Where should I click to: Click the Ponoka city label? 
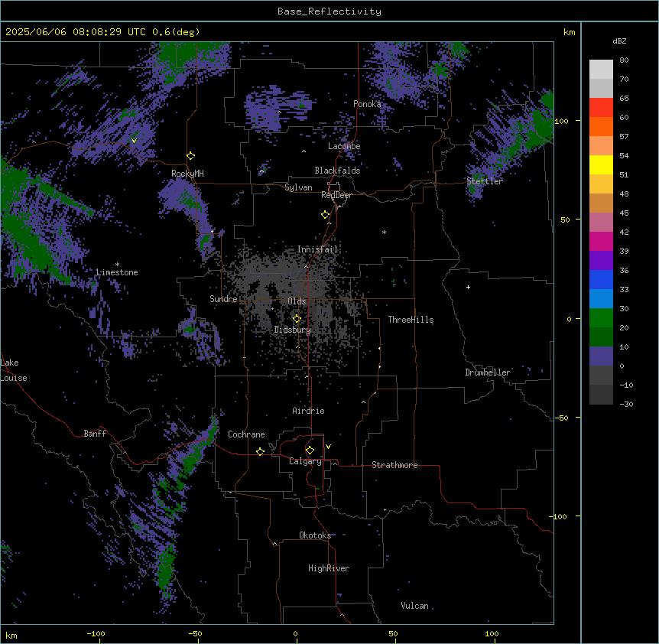pyautogui.click(x=367, y=104)
